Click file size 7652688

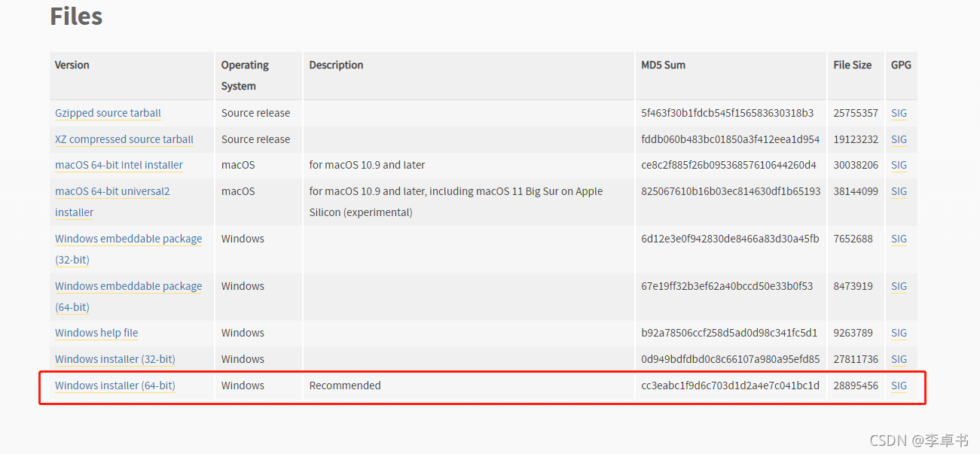[853, 239]
